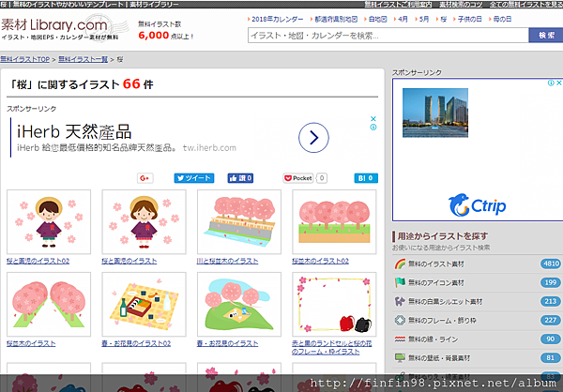Click the 桜と園児のイラスト02 text link

point(38,261)
